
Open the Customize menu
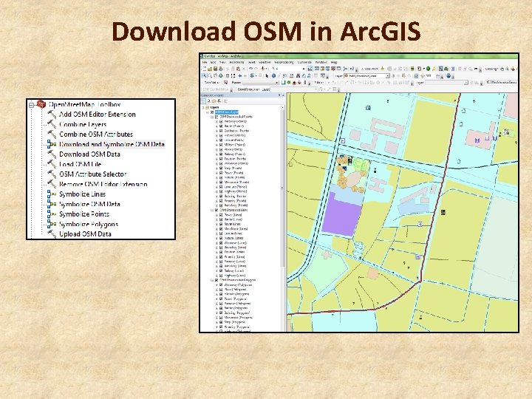coord(304,62)
